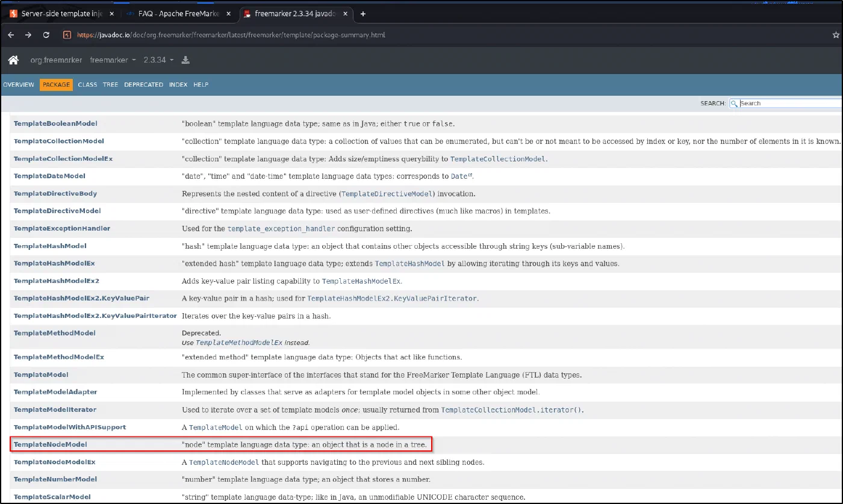Bookmark this page with the star icon
This screenshot has height=504, width=843.
click(x=836, y=35)
